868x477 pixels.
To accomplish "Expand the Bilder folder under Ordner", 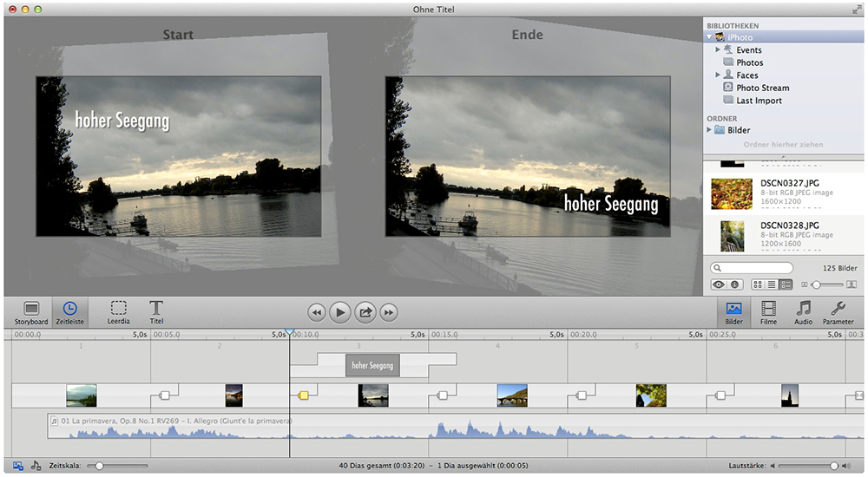I will point(709,130).
